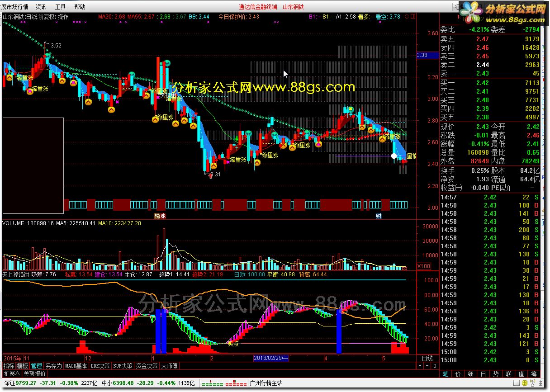Click the double up-arrow icon in the status bar
The height and width of the screenshot is (392, 550).
tap(541, 383)
